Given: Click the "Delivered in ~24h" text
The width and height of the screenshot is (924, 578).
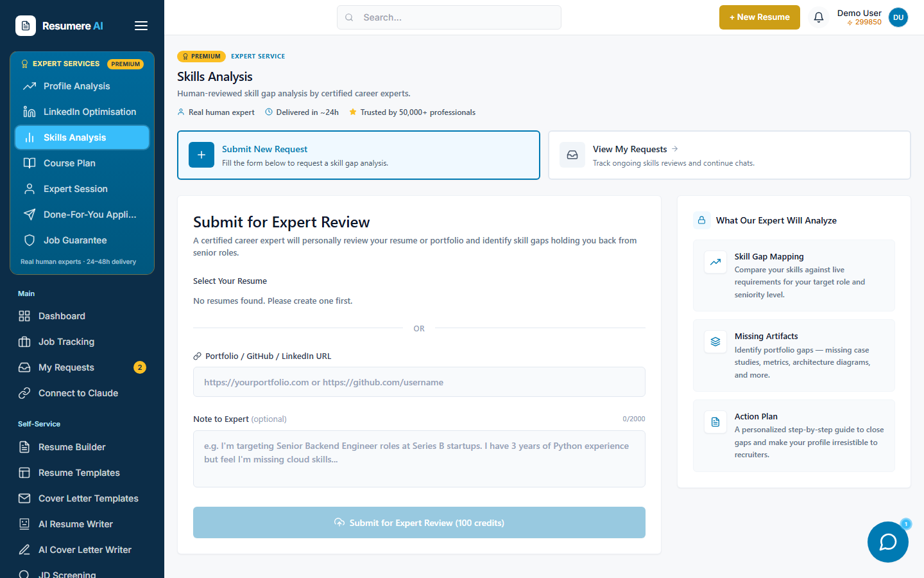Looking at the screenshot, I should [x=307, y=112].
